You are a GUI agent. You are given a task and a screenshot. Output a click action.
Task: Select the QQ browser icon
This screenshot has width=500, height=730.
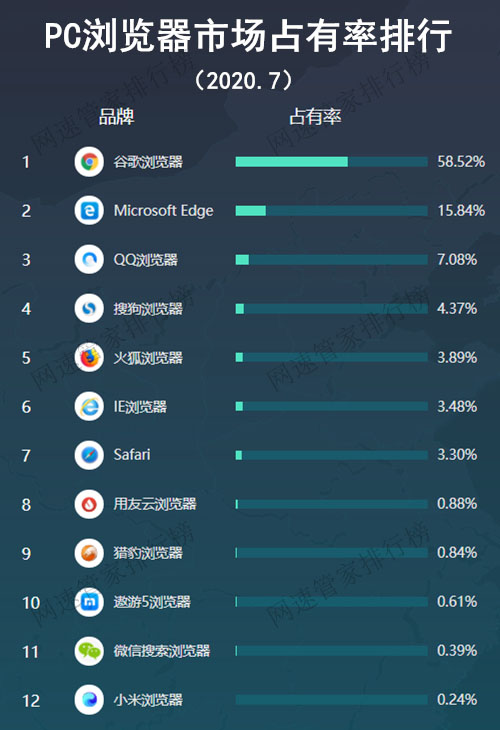click(x=89, y=259)
